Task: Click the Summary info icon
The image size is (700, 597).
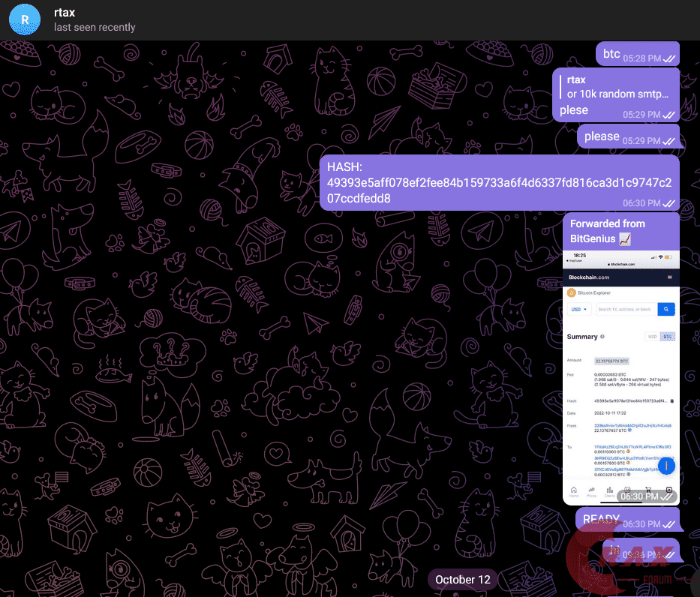Action: point(602,337)
